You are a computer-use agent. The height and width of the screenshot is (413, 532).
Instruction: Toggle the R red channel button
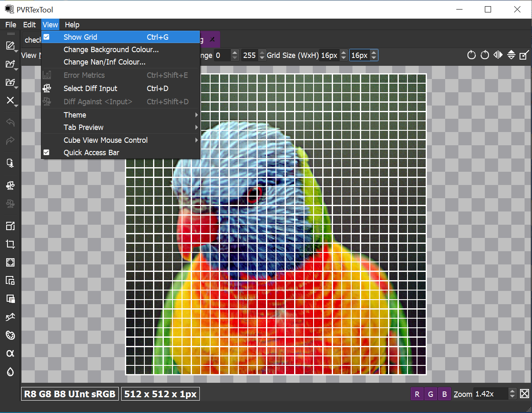pos(417,394)
